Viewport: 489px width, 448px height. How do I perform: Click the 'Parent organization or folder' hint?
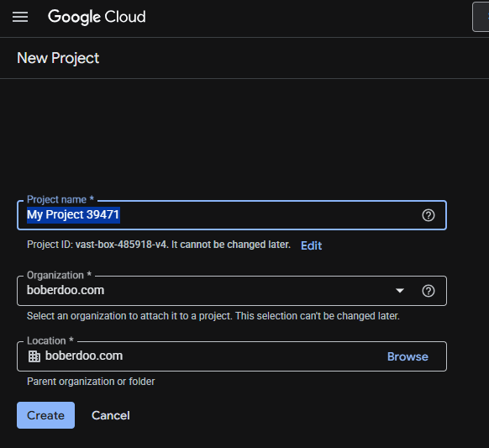(91, 382)
